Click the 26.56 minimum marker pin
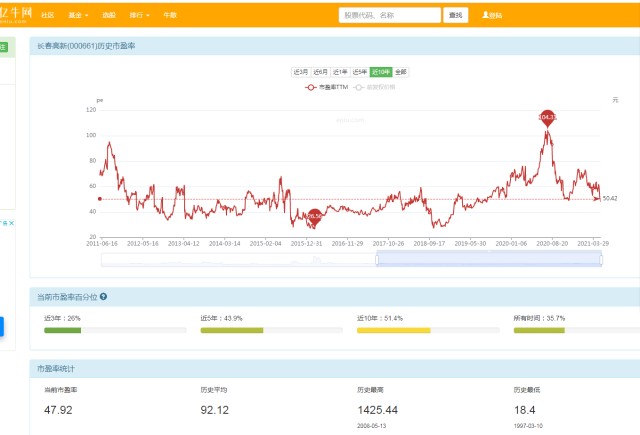Viewport: 640px width, 435px height. 314,215
